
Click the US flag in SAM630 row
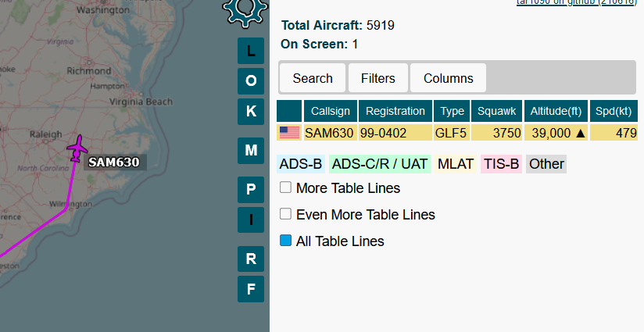pos(289,133)
